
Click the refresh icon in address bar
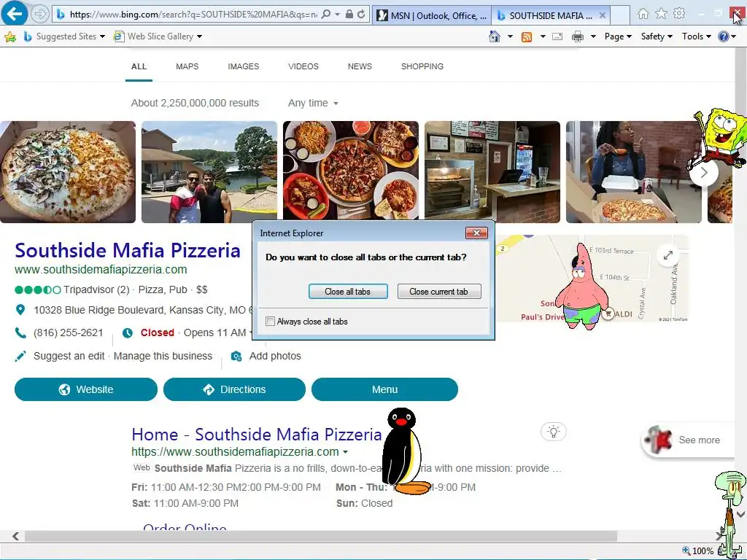[361, 15]
